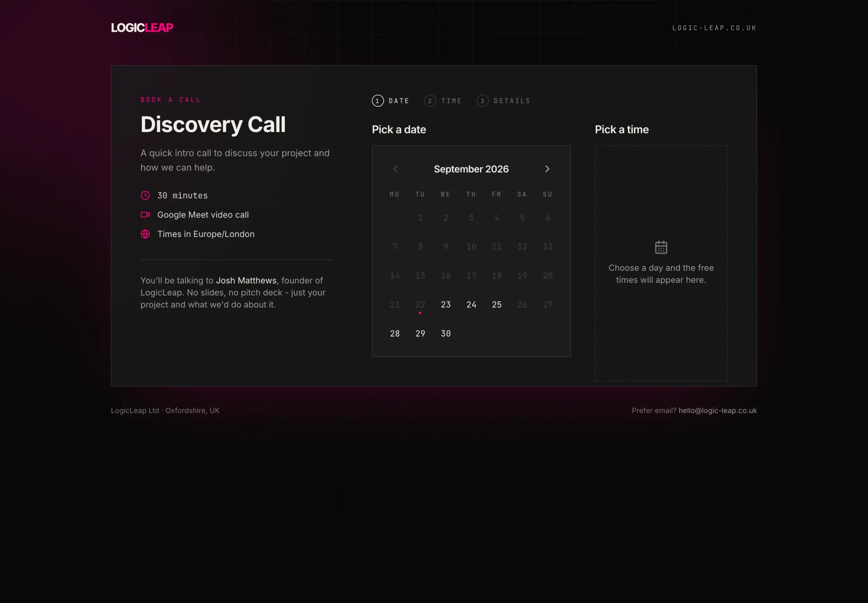Click the Discovery Call heading

tap(213, 124)
